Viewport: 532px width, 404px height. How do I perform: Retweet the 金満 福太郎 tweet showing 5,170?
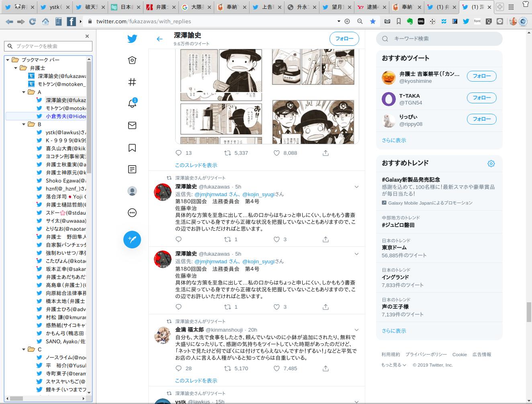click(227, 368)
